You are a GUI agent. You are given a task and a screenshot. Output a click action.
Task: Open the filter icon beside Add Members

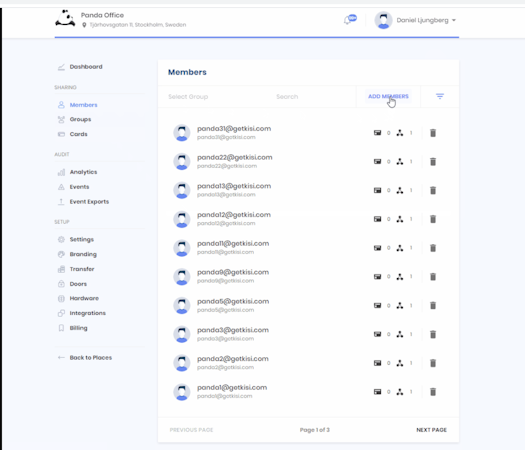440,96
